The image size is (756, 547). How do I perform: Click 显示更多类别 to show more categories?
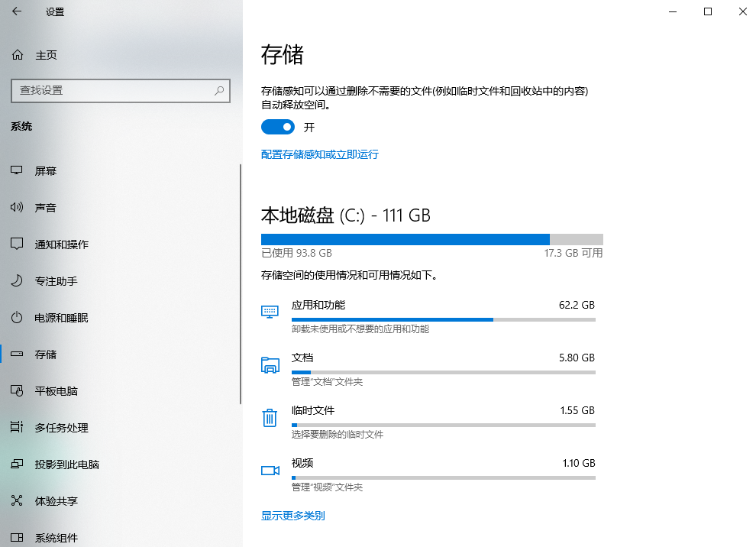click(x=292, y=515)
